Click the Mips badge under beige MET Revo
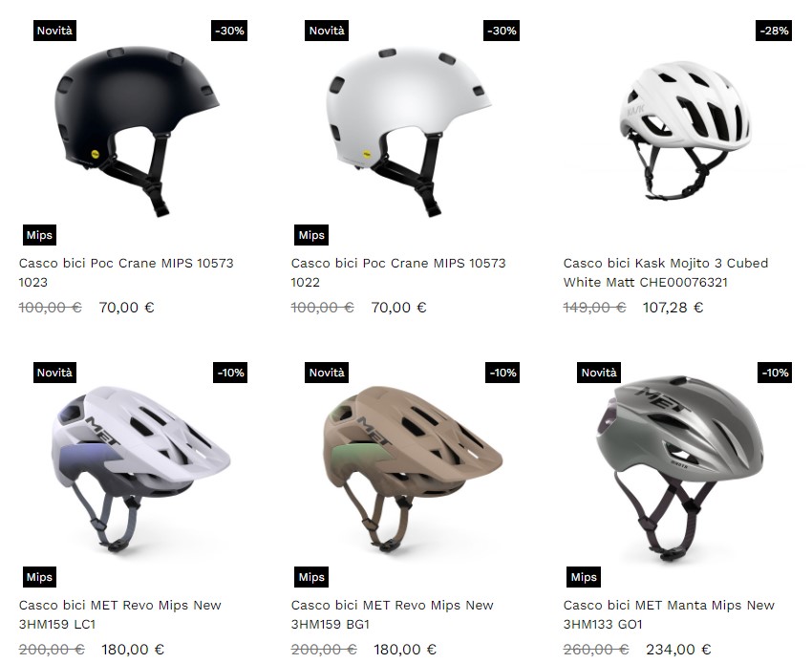Viewport: 812px width, 663px height. 311,577
